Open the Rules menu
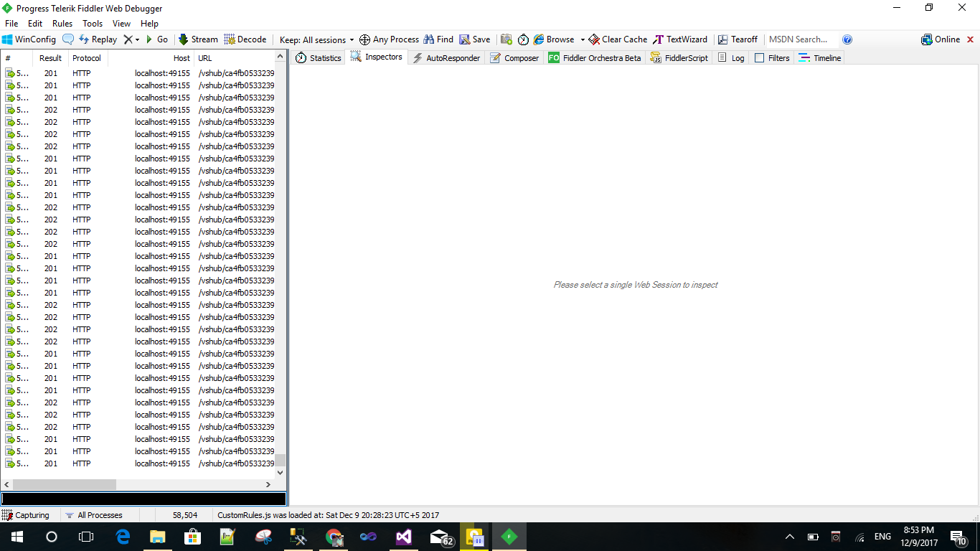Image resolution: width=980 pixels, height=551 pixels. [x=62, y=24]
